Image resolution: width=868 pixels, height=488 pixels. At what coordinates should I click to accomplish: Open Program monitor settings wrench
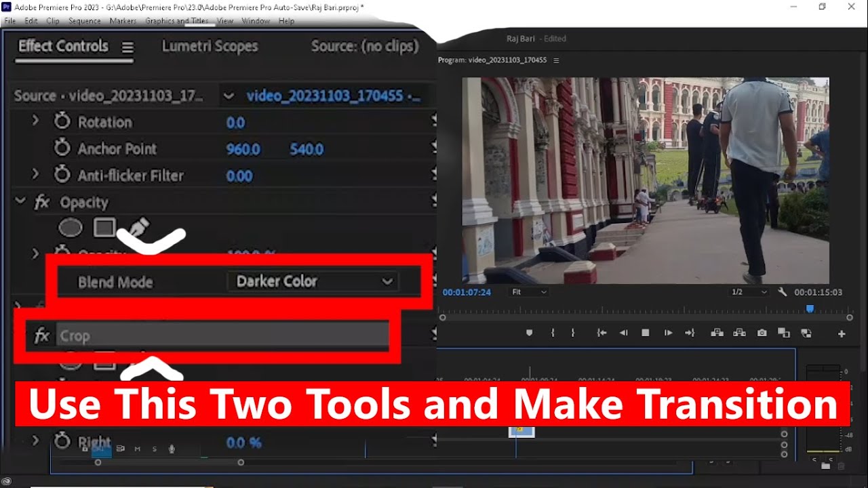tap(783, 292)
